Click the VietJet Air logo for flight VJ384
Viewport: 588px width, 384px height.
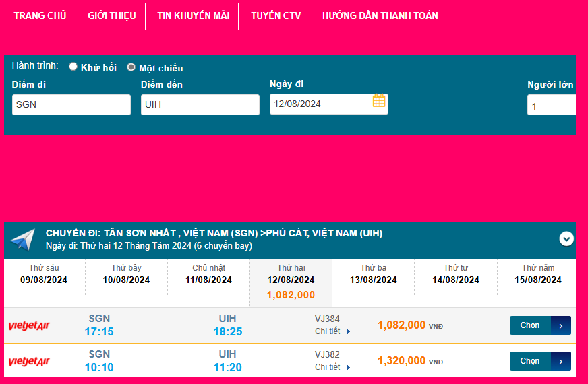coord(29,326)
